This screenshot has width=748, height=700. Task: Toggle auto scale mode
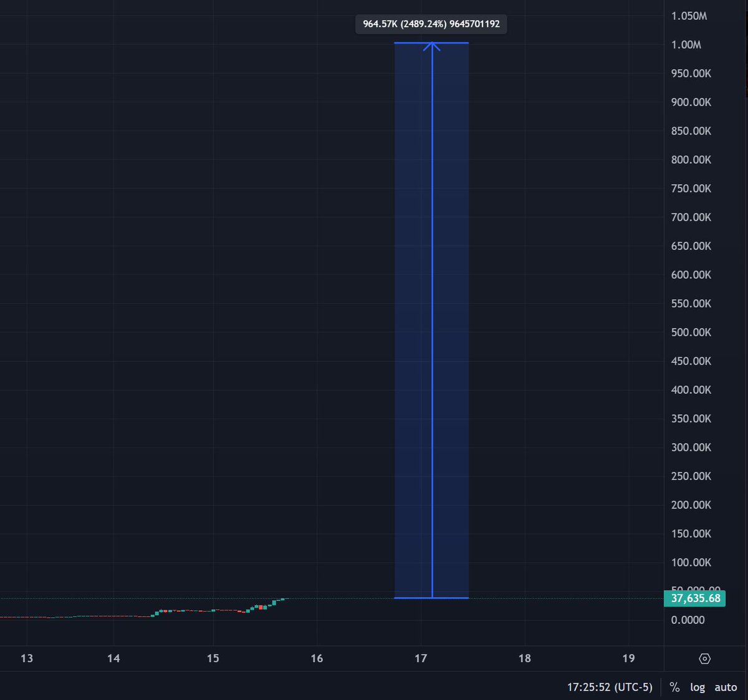point(726,687)
